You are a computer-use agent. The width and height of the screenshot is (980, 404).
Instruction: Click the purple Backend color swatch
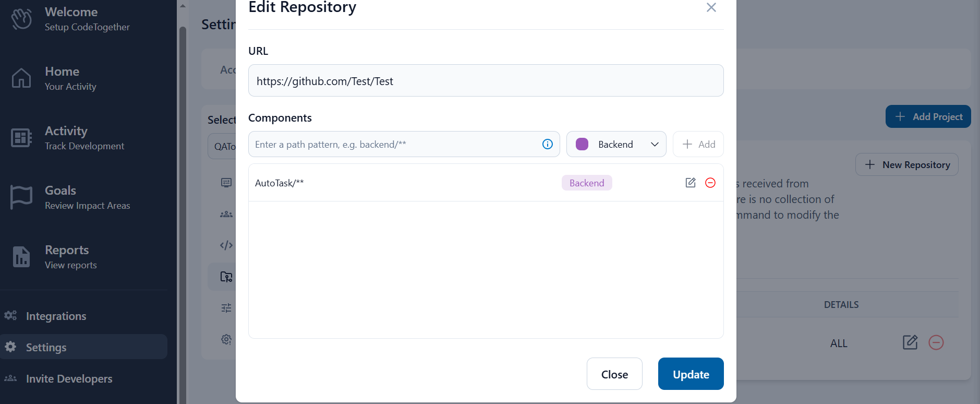[x=582, y=144]
